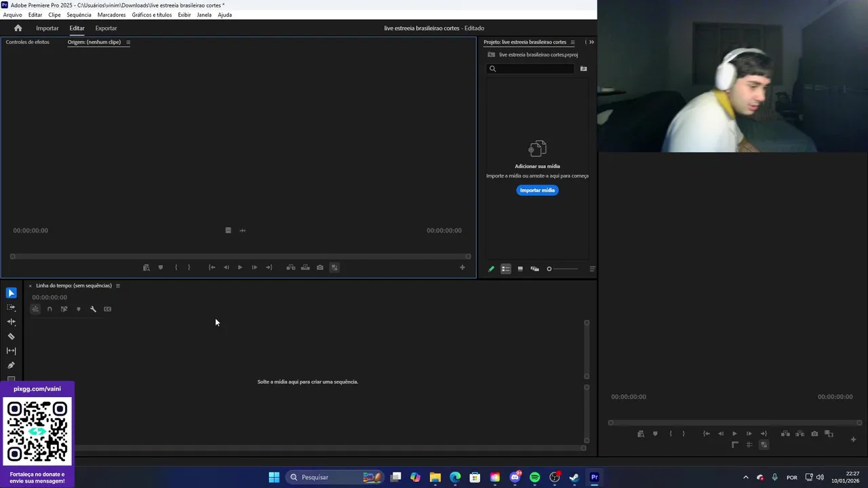Play the clip in the Source monitor

(x=240, y=267)
